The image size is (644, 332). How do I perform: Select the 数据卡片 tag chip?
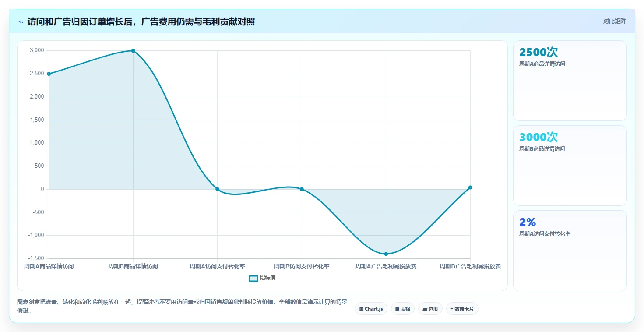(462, 309)
